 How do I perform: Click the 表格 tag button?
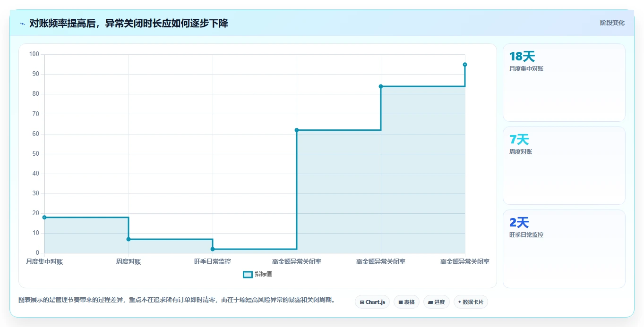click(x=406, y=302)
